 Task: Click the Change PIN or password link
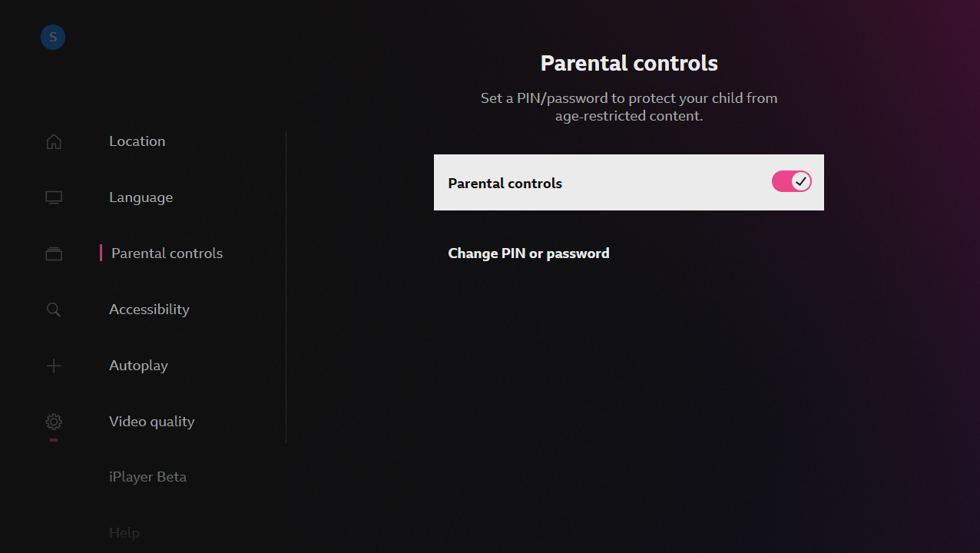click(528, 253)
